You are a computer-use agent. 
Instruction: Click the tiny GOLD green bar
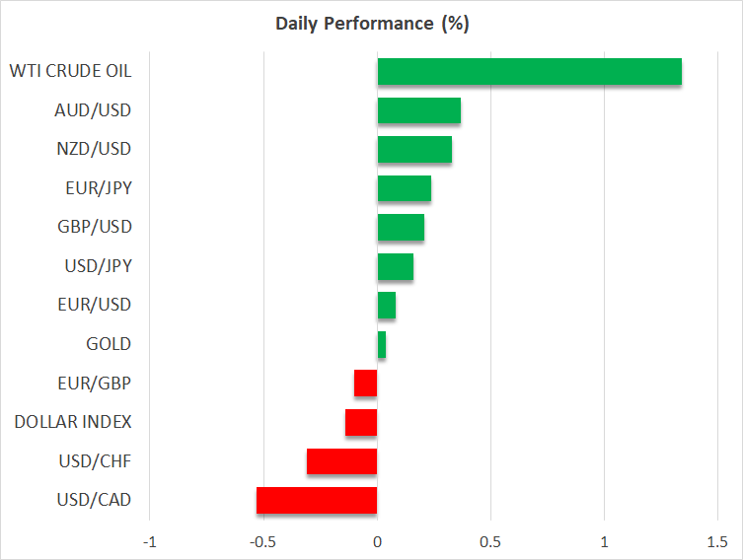pos(381,344)
